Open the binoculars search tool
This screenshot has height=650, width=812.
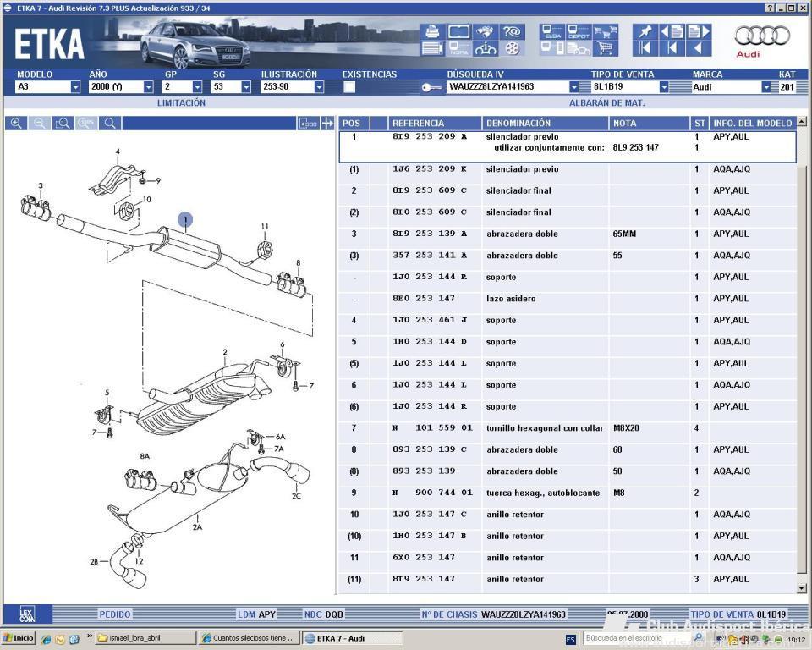click(486, 31)
